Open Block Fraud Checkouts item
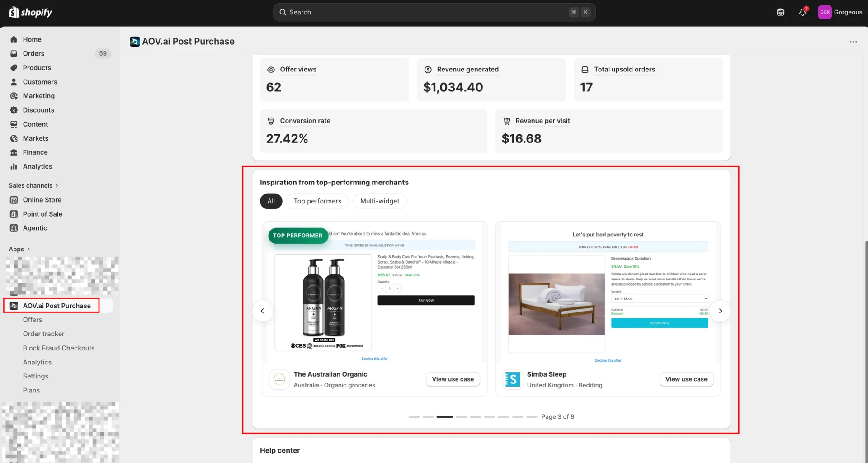Screen dimensions: 868x463 59,348
